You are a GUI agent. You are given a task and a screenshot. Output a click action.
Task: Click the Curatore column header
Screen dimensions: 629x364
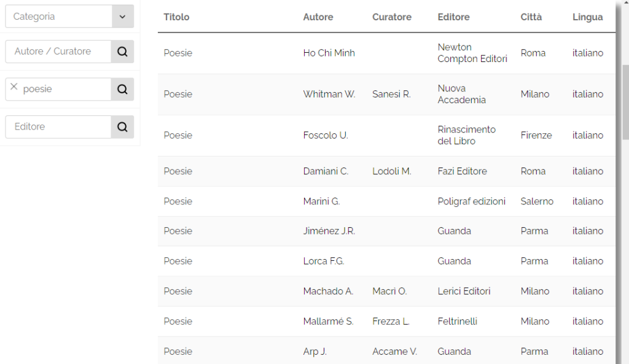pyautogui.click(x=392, y=17)
